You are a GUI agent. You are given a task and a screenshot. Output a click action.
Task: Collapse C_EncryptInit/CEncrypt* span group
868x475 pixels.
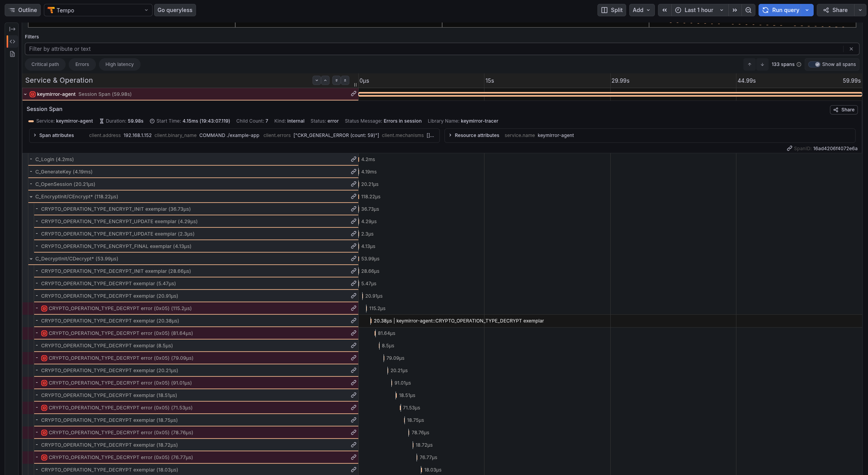(31, 197)
